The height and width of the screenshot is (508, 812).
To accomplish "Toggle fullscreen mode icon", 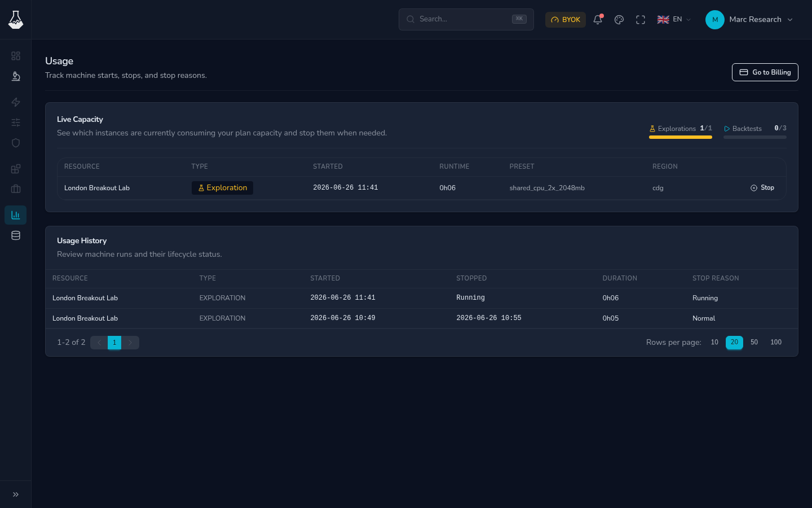I will tap(641, 20).
